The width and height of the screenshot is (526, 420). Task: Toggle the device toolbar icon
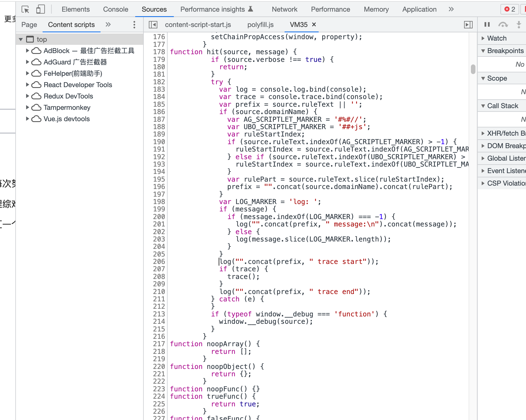pos(40,9)
